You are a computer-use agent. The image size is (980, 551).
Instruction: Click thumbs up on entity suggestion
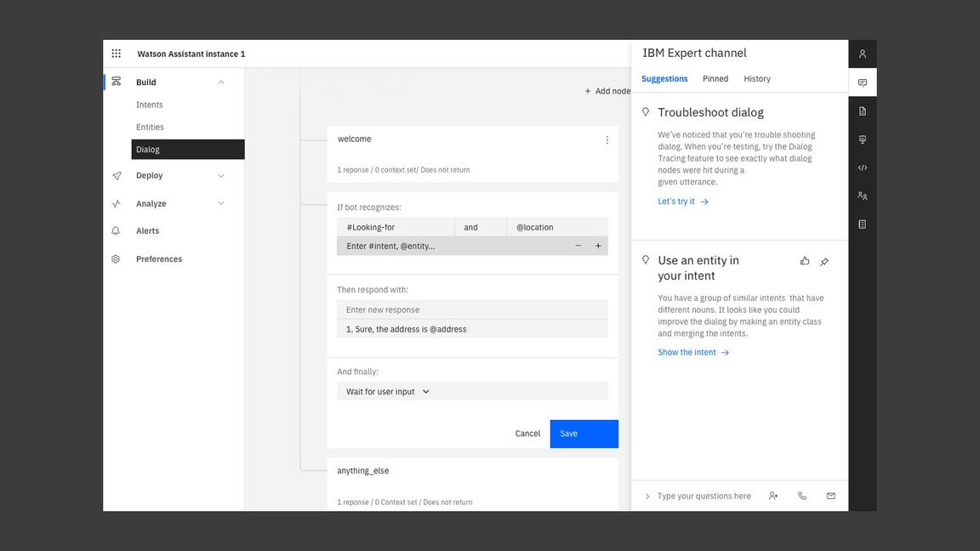click(x=805, y=261)
